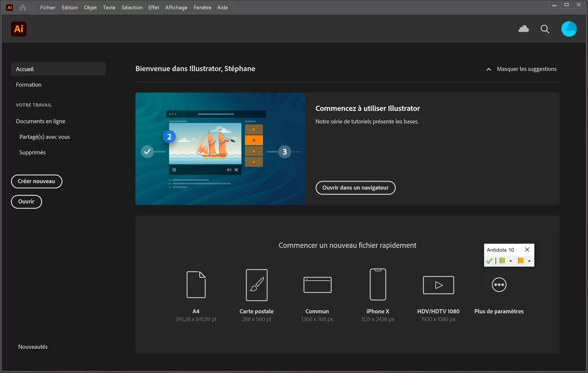Select Accueil in the sidebar
588x373 pixels.
[x=58, y=69]
